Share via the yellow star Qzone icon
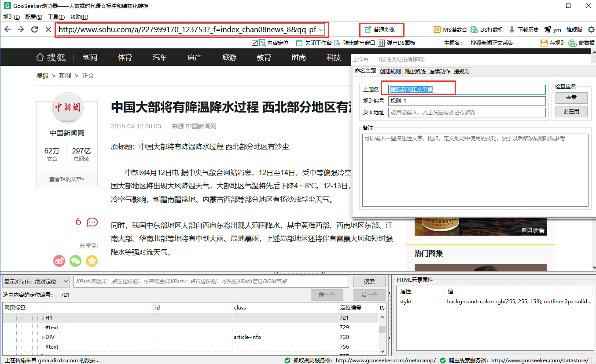 (92, 261)
